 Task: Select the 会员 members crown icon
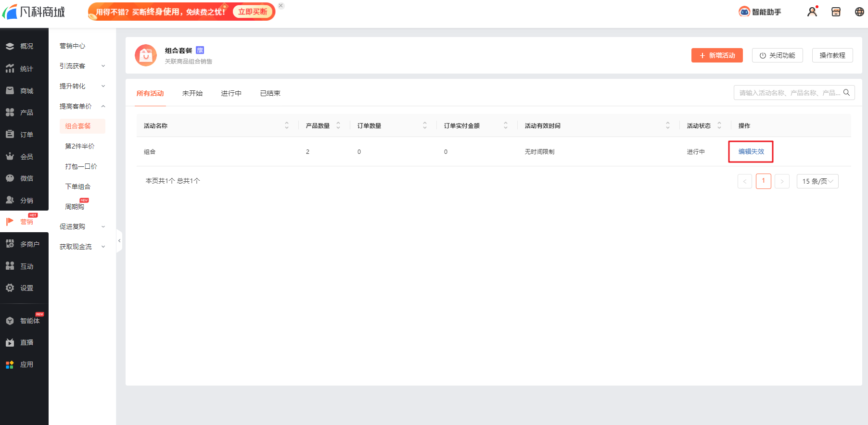(10, 156)
